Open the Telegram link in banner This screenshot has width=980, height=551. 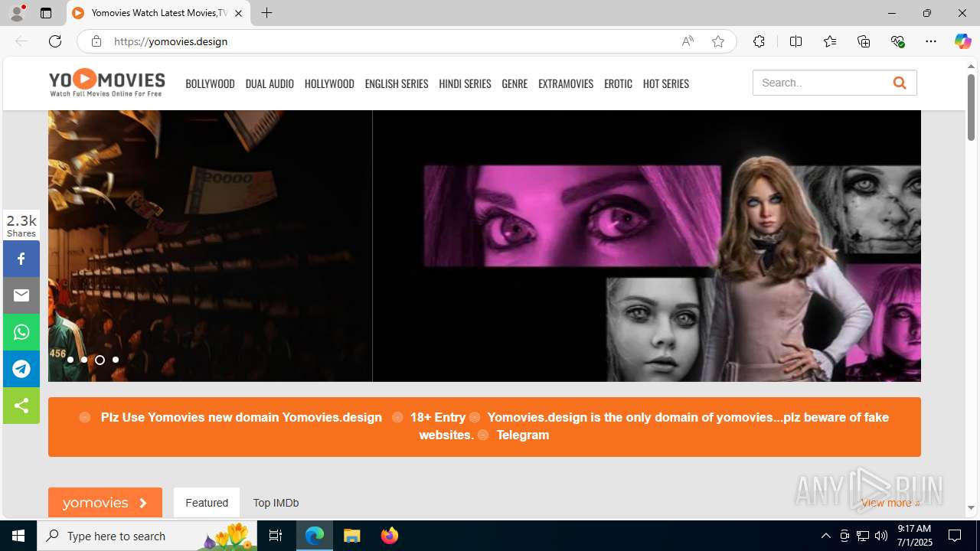pos(523,435)
